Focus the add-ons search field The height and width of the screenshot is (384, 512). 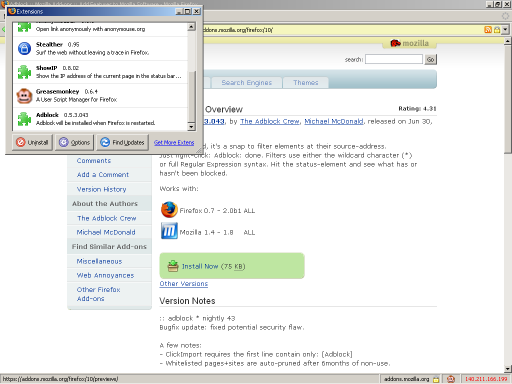(x=394, y=59)
